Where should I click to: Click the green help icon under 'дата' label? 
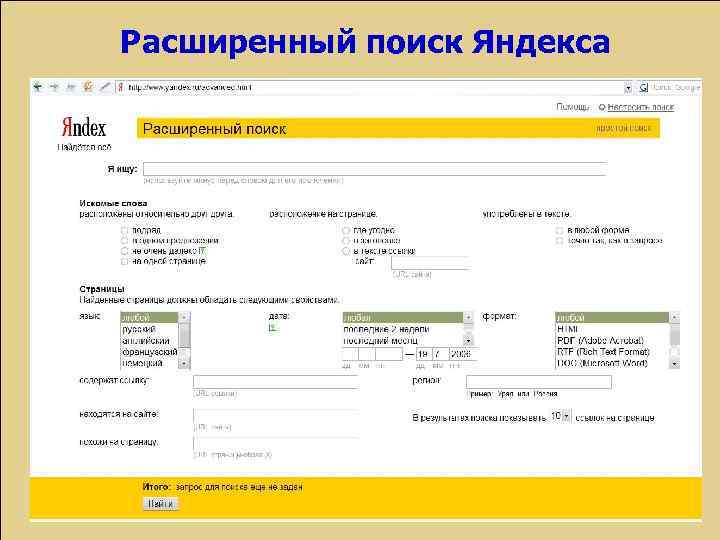click(x=272, y=327)
